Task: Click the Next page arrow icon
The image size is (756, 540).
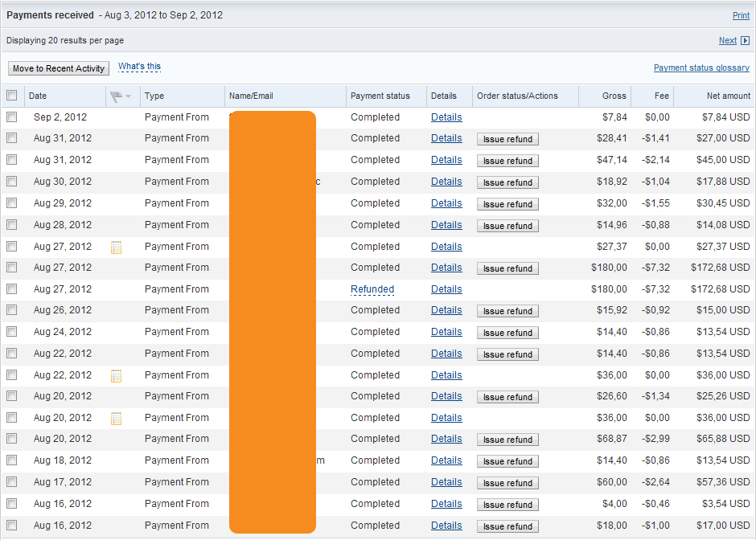Action: pyautogui.click(x=745, y=41)
